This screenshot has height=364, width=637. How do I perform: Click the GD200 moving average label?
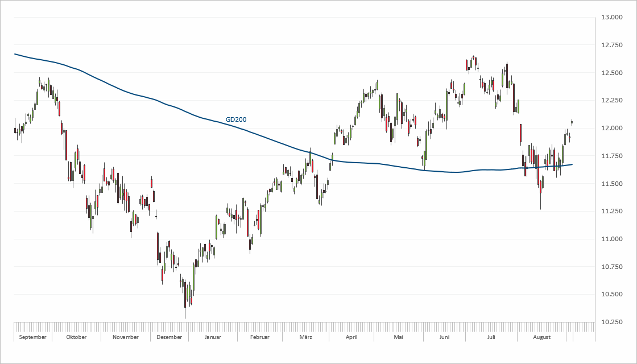coord(236,119)
